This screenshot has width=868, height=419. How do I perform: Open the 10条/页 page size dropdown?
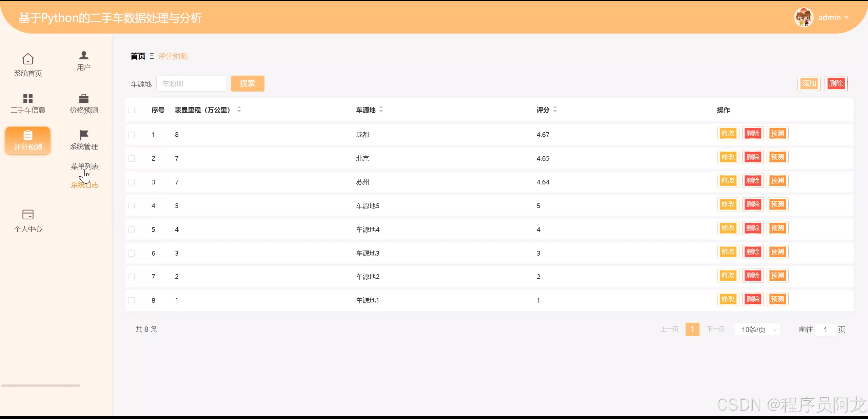click(757, 330)
